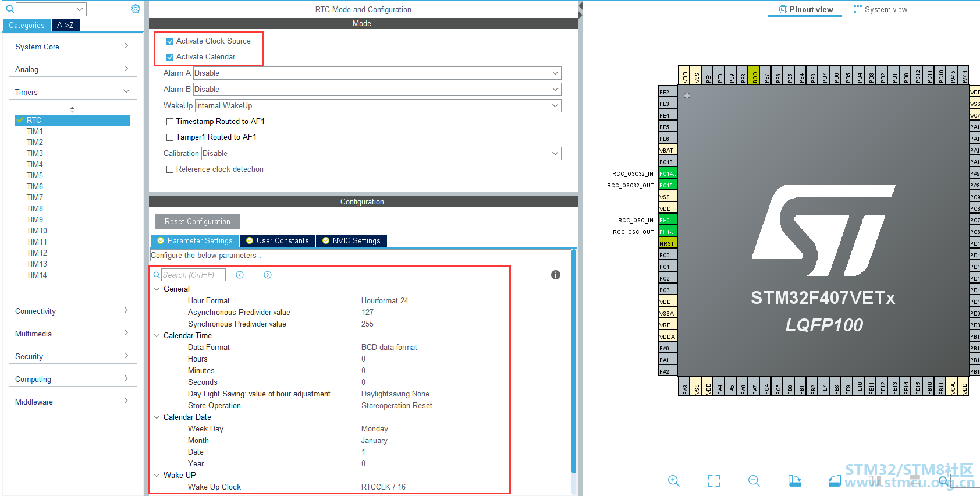Select the PC13 pin on the chip
The height and width of the screenshot is (496, 980).
coord(667,162)
